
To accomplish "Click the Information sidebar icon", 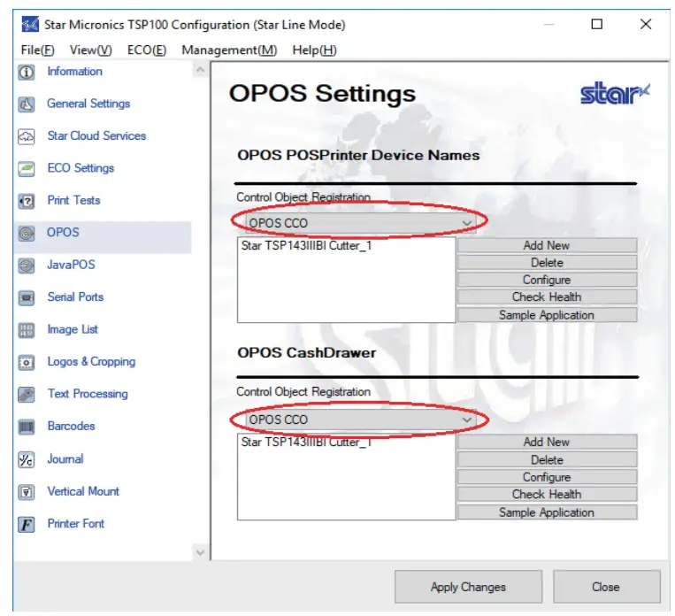I will tap(27, 72).
